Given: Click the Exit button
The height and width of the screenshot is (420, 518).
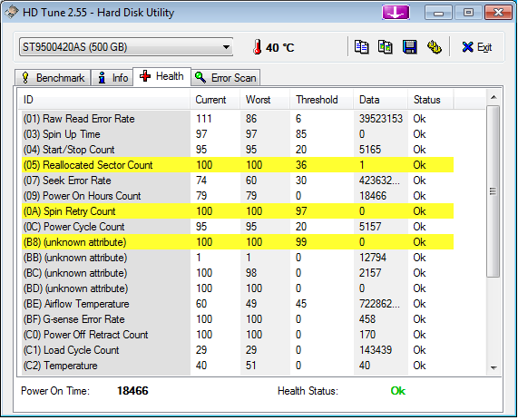Looking at the screenshot, I should coord(477,47).
